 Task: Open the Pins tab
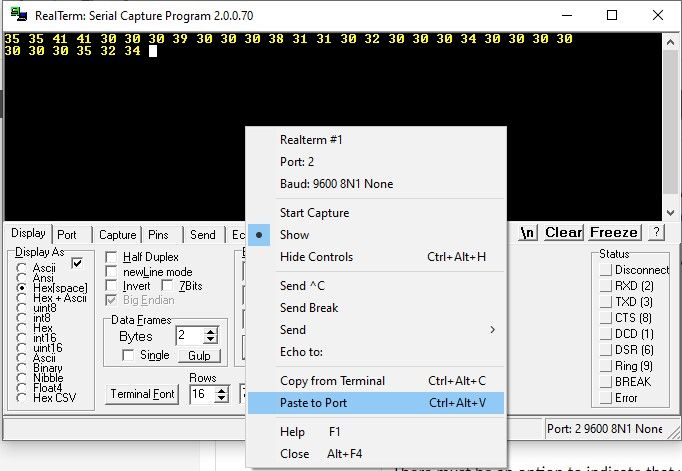click(158, 235)
